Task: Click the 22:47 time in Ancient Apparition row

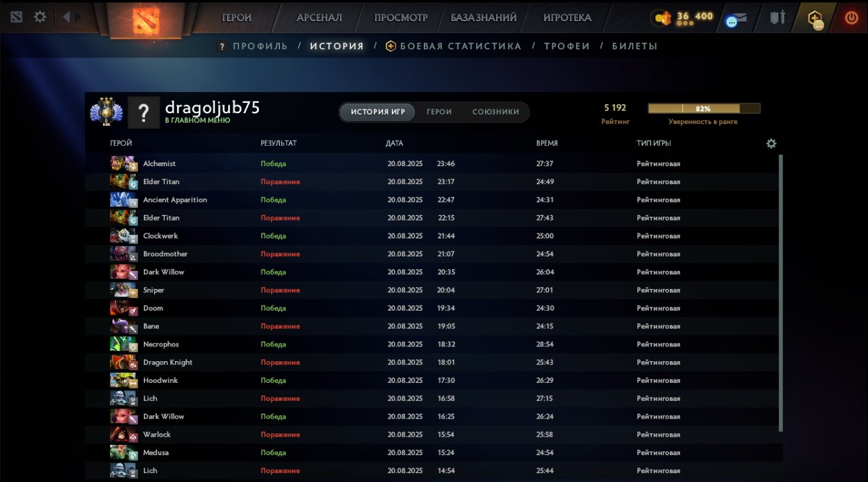Action: [x=446, y=200]
